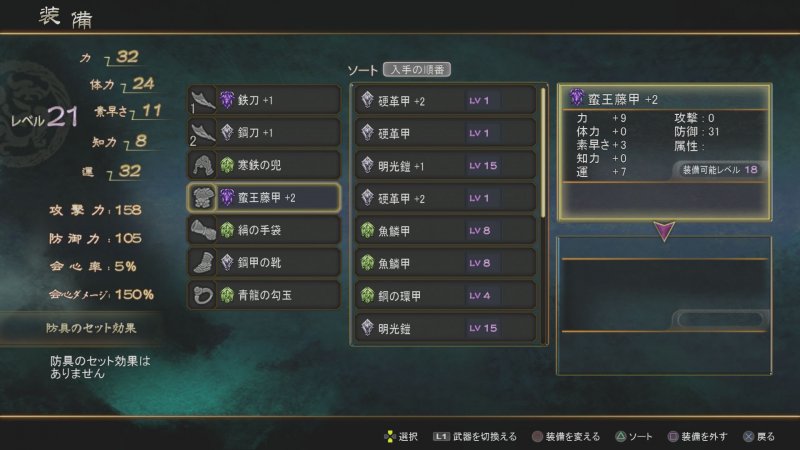The image size is (800, 450).
Task: Click the glove icon for 絹の手袋
Action: point(203,230)
